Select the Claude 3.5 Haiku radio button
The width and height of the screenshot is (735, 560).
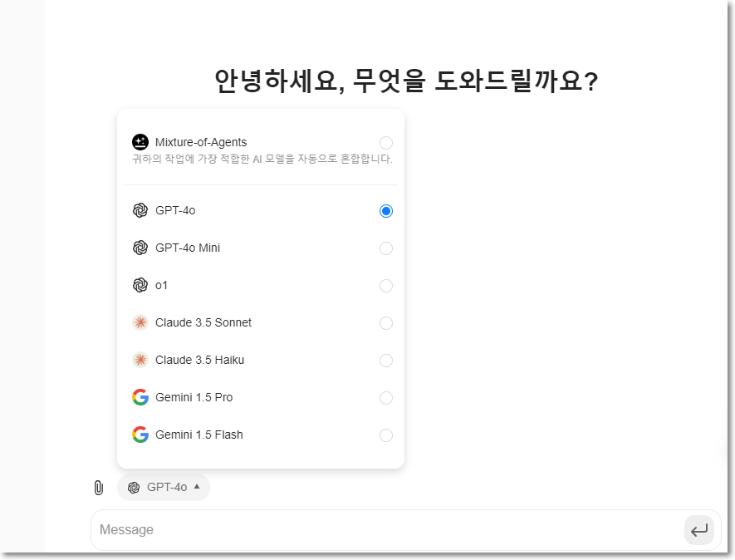point(386,361)
